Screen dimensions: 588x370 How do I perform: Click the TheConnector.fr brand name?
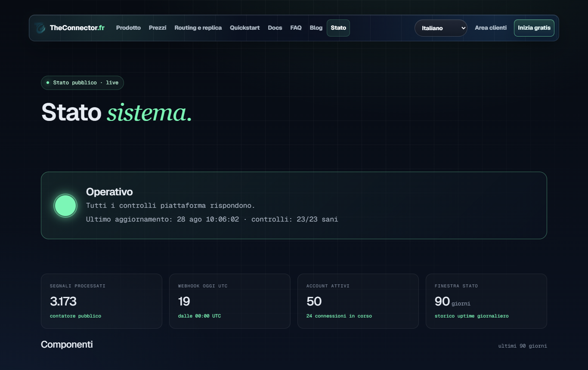tap(77, 28)
